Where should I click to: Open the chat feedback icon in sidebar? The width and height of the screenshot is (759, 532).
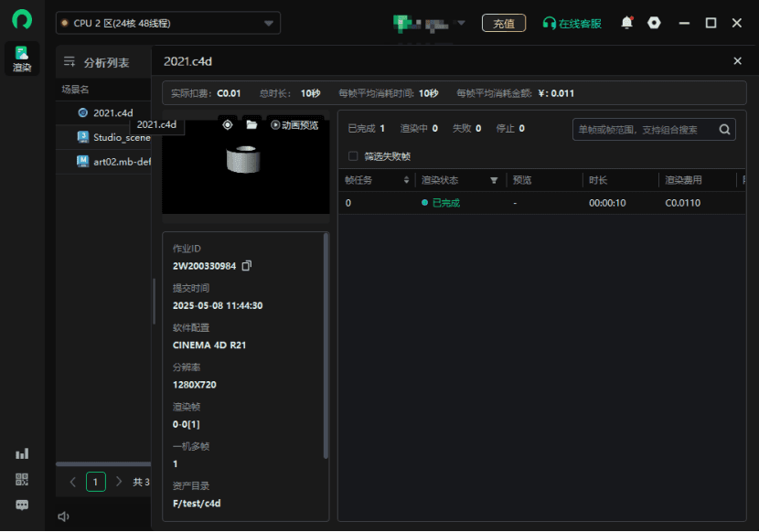(x=22, y=505)
